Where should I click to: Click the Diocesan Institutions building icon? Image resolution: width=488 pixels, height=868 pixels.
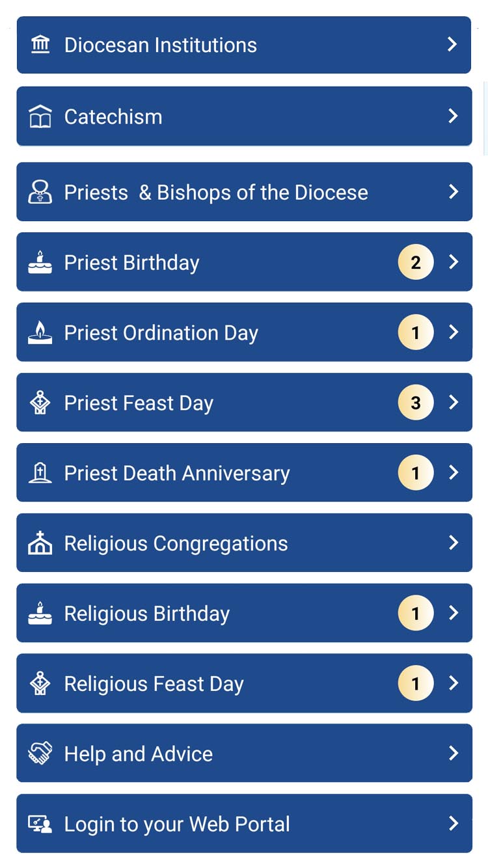coord(40,45)
